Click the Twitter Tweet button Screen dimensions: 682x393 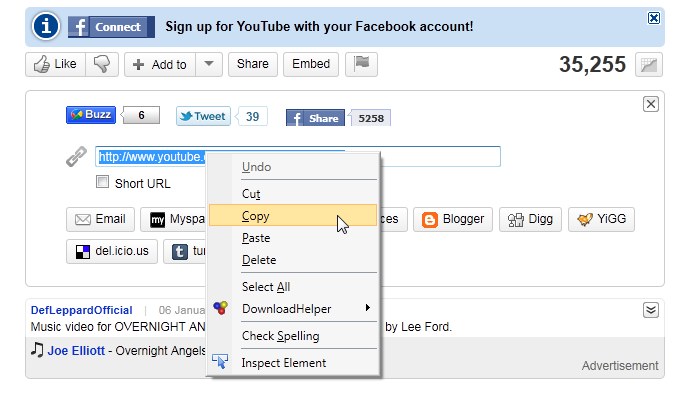pos(203,116)
